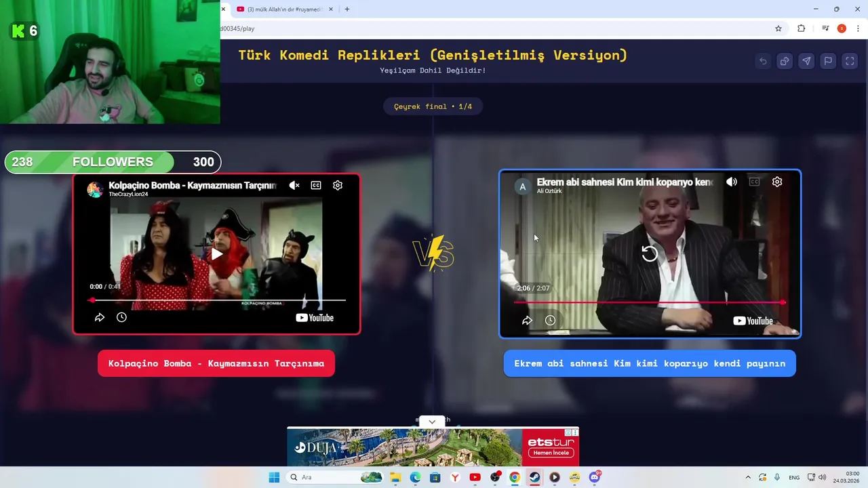Toggle captions on Kolpaçino Bomba video
This screenshot has height=488, width=868.
(316, 185)
